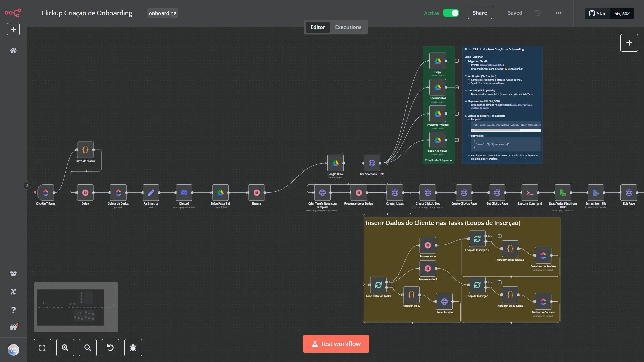This screenshot has height=362, width=644.
Task: Open the workflow more options menu
Action: (x=558, y=13)
